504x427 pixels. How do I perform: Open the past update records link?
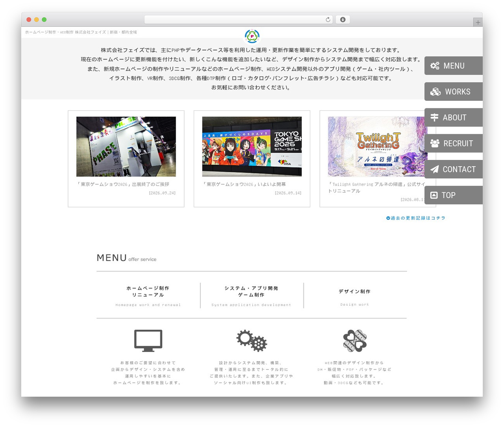coord(416,218)
